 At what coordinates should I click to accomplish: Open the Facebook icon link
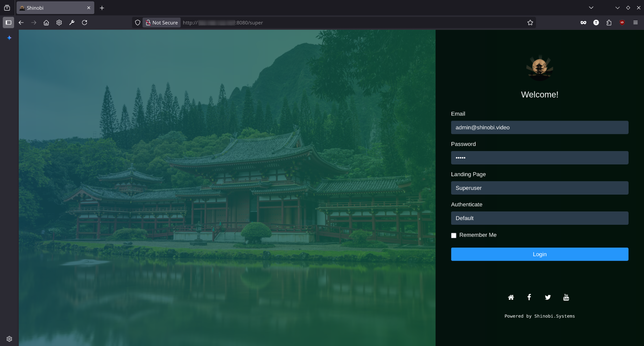click(x=529, y=297)
